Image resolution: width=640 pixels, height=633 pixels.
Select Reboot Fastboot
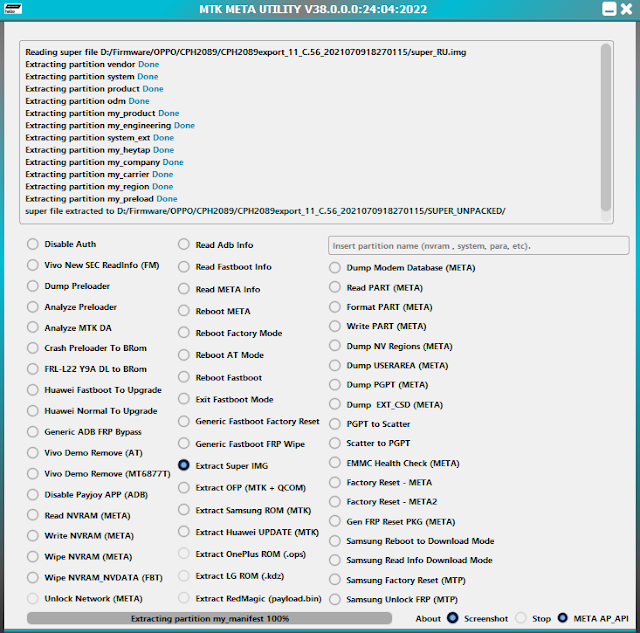point(184,377)
